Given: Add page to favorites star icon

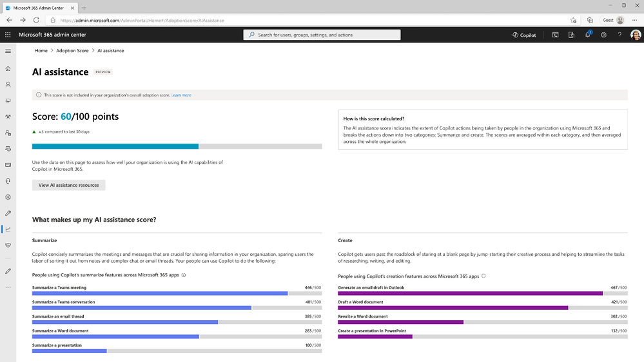Looking at the screenshot, I should tap(573, 20).
